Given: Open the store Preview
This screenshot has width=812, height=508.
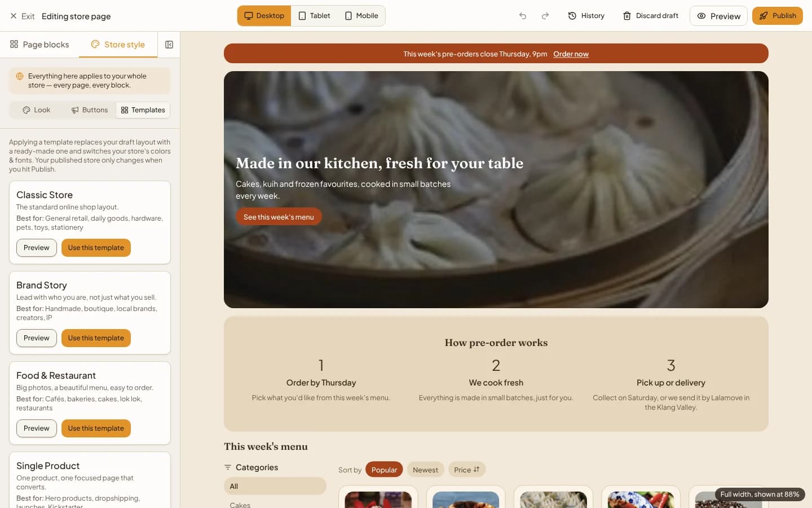Looking at the screenshot, I should click(x=718, y=16).
